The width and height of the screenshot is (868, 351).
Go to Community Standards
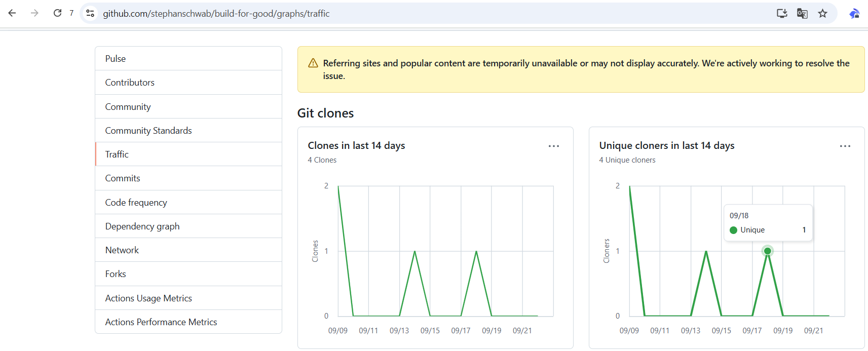[148, 131]
